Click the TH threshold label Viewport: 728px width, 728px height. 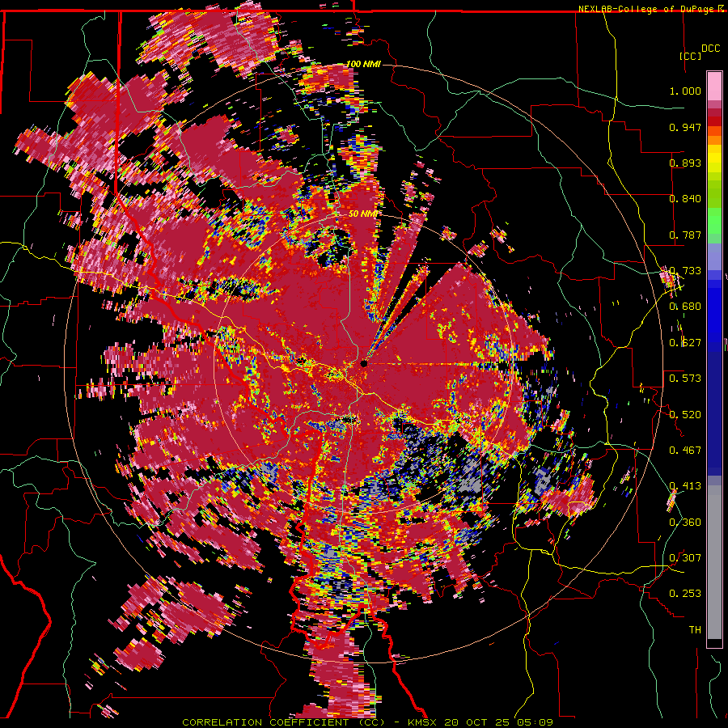click(695, 630)
